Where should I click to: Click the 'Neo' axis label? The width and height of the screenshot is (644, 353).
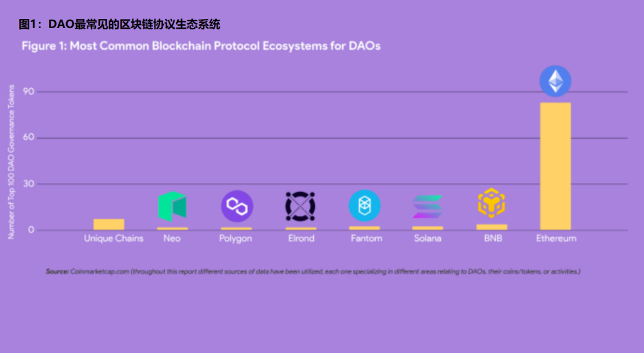tap(172, 239)
